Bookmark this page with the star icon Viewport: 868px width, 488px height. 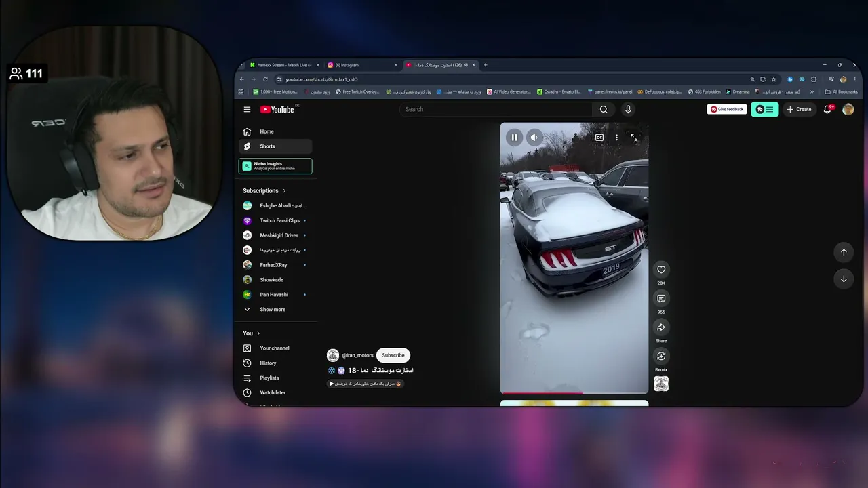(x=774, y=79)
